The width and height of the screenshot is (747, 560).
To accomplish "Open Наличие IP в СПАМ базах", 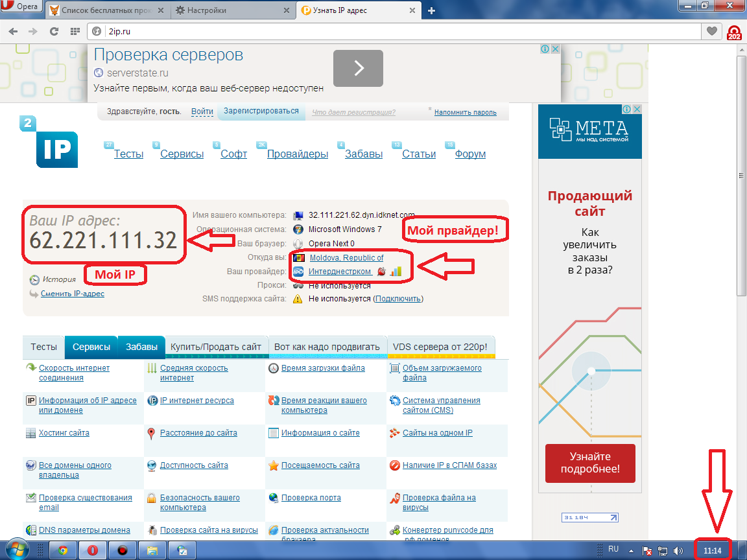I will coord(450,465).
